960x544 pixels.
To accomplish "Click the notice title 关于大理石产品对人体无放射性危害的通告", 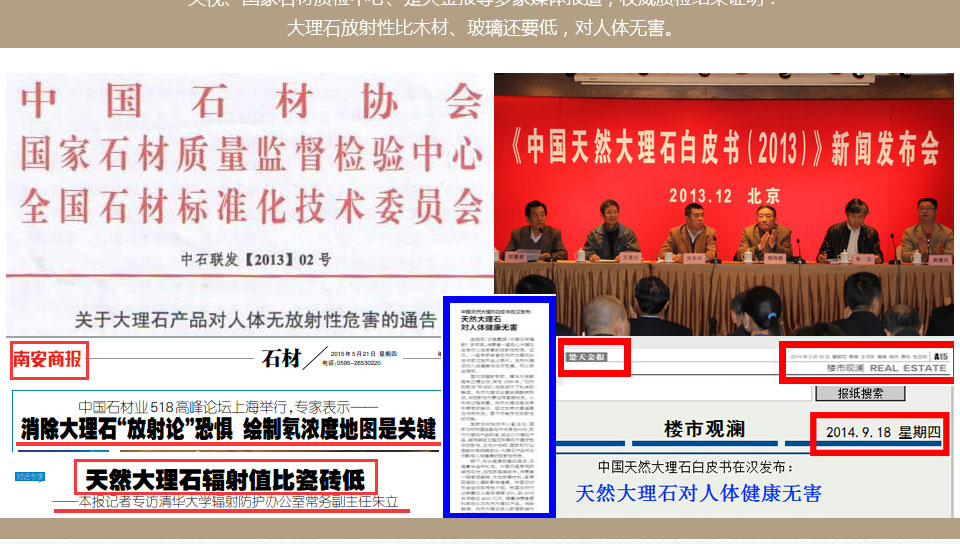I will pyautogui.click(x=256, y=319).
